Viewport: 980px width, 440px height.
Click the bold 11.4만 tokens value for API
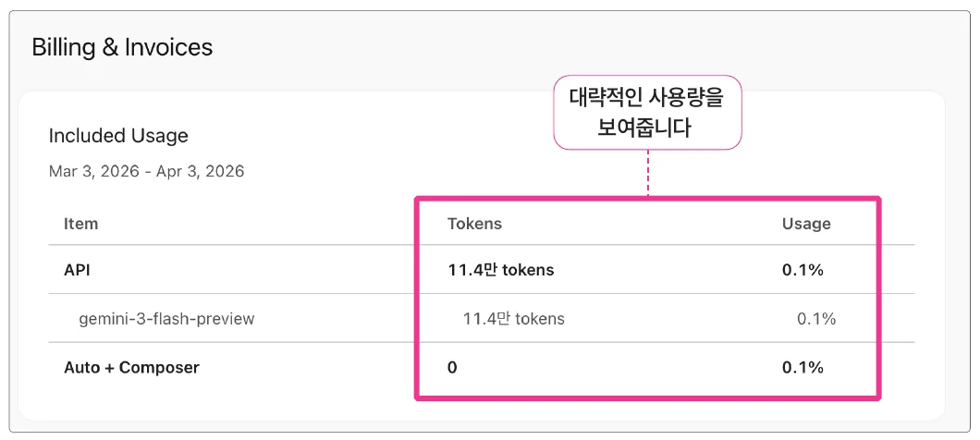tap(500, 270)
